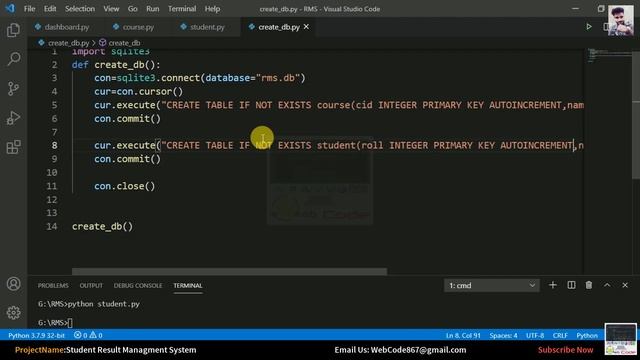Screen dimensions: 640x360
Task: Open the File menu
Action: [x=29, y=9]
